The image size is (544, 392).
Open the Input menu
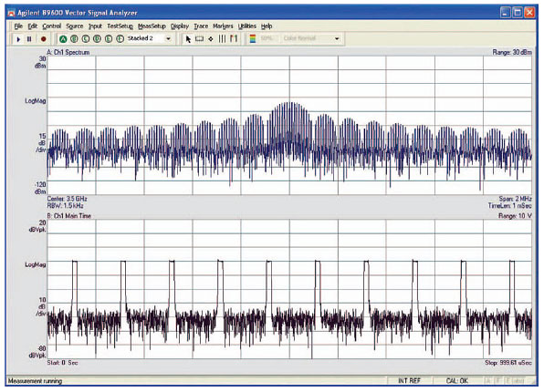tap(95, 26)
